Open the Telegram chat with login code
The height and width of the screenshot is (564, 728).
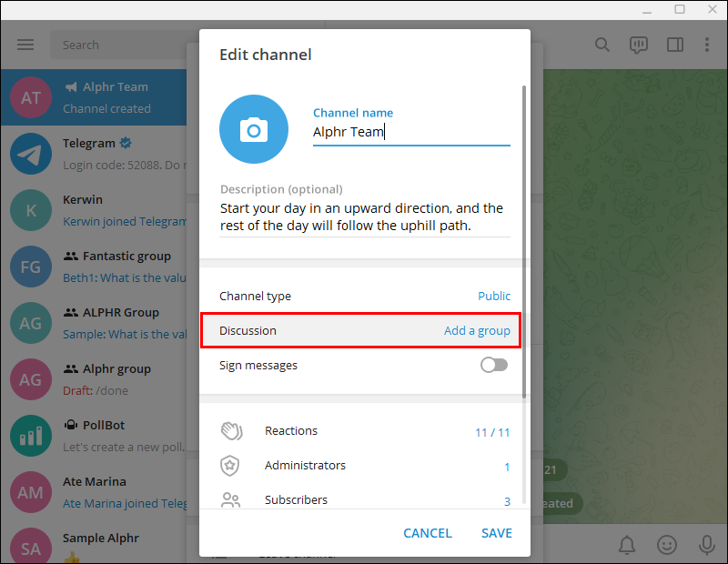[x=94, y=154]
